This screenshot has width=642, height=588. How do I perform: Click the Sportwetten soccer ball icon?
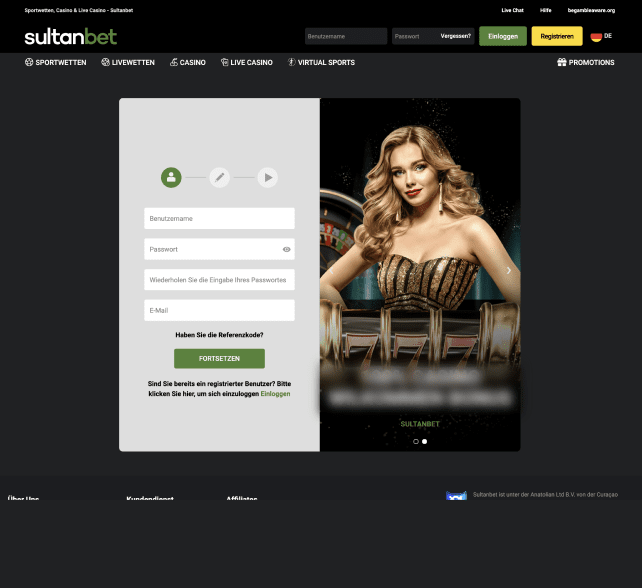pos(29,62)
